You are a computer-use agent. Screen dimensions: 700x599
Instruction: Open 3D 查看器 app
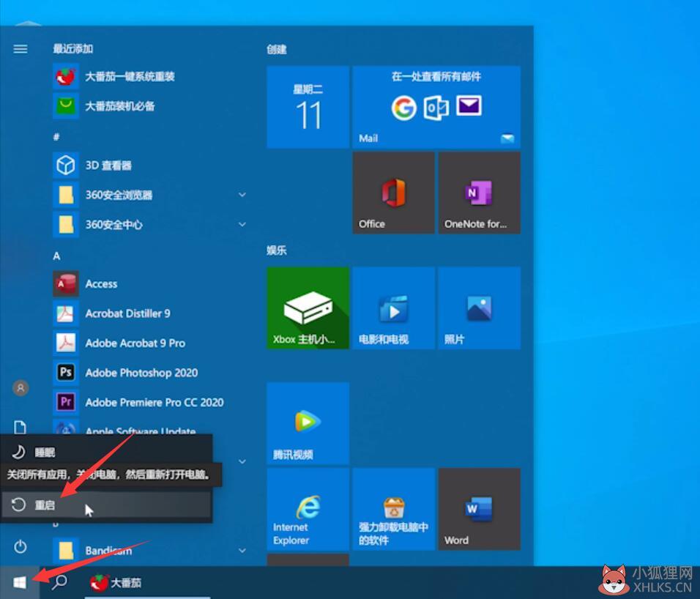point(149,165)
